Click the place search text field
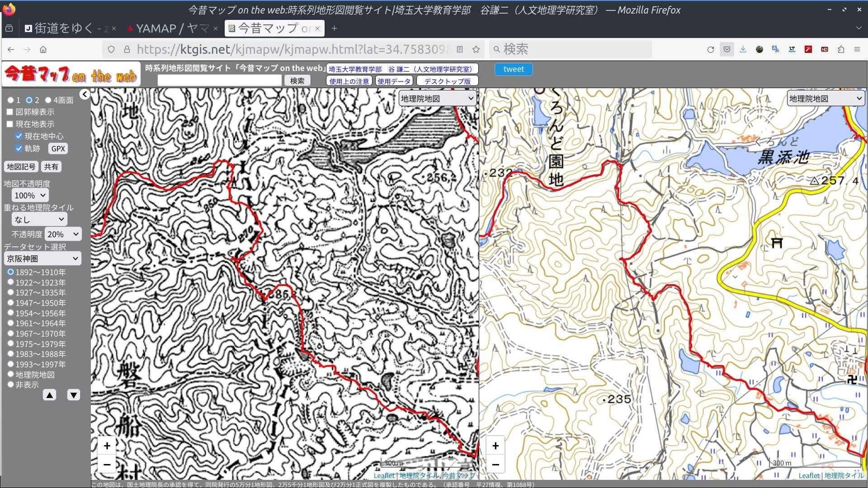 pyautogui.click(x=220, y=81)
